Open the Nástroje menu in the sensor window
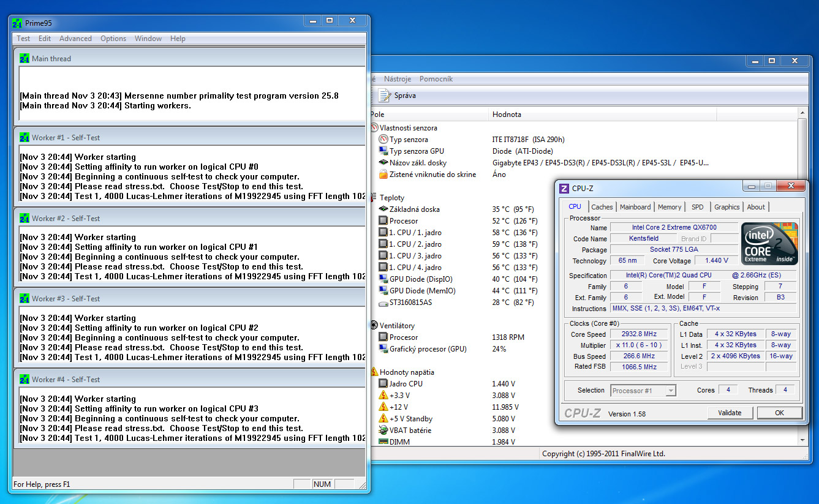 (398, 79)
